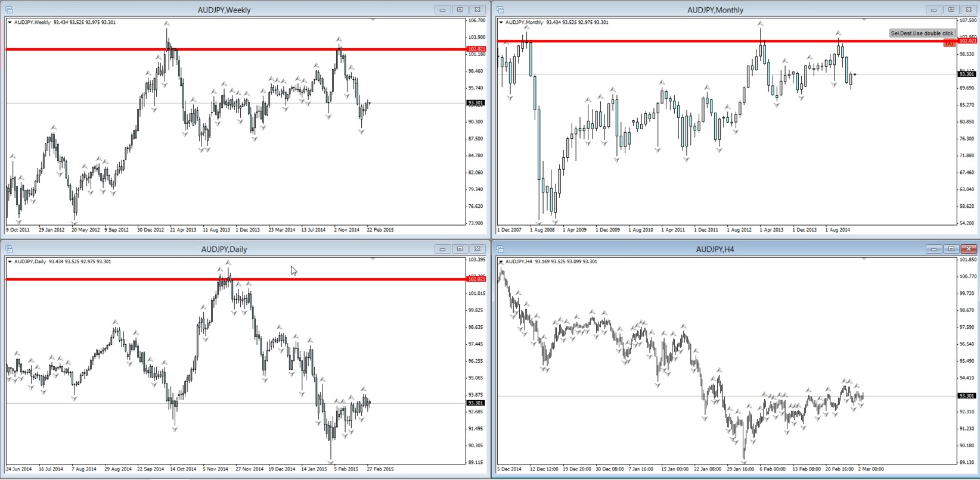This screenshot has height=480, width=980.
Task: Click the 93.301 current price label in H4 chart
Action: [967, 396]
